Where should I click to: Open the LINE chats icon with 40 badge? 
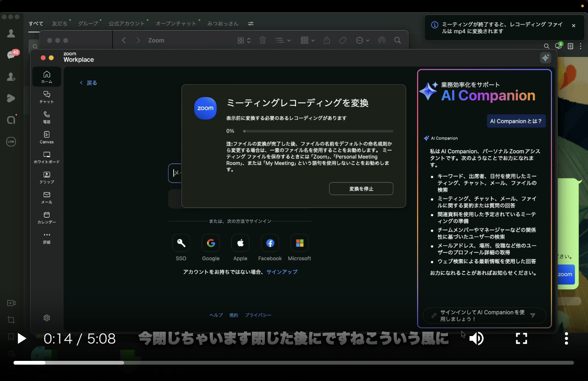point(12,55)
